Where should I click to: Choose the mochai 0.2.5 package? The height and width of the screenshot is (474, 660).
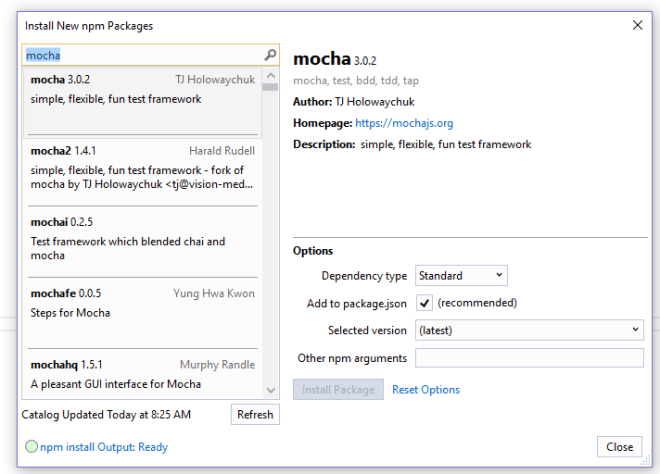click(x=142, y=240)
